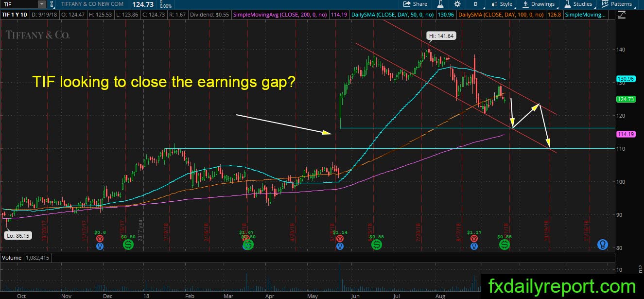Open chart settings gear icon
Image resolution: width=644 pixels, height=299 pixels.
457,4
